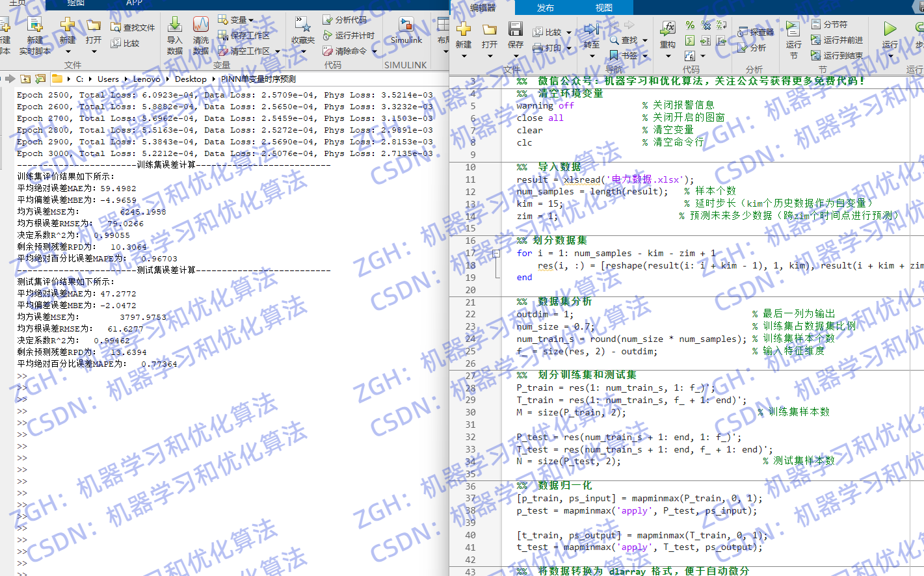Click the green Run (运行) icon
924x576 pixels.
click(x=890, y=29)
